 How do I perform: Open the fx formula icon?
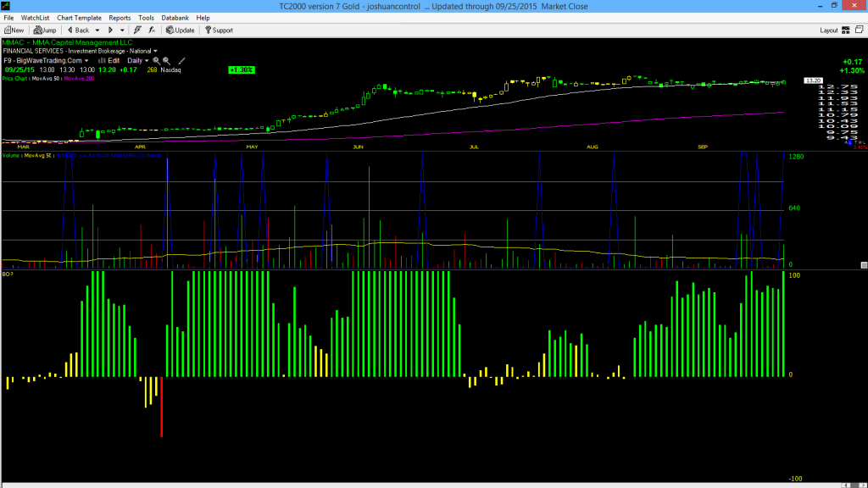click(x=152, y=30)
